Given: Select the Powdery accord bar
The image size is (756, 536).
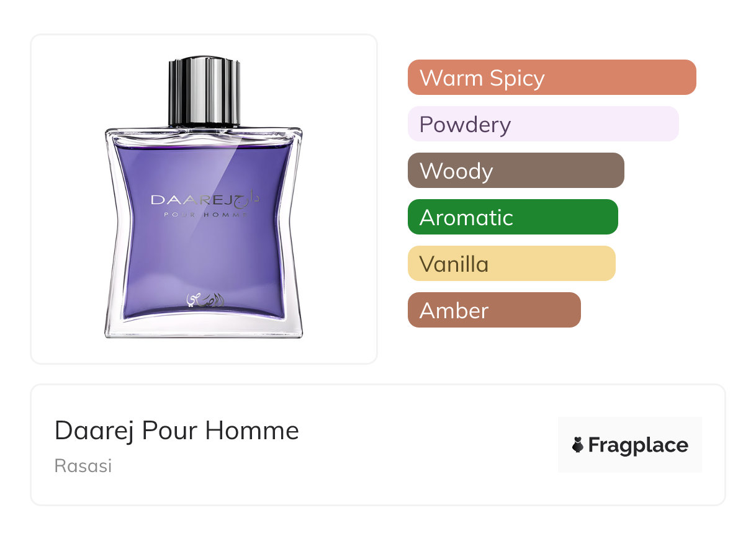Looking at the screenshot, I should [x=543, y=124].
